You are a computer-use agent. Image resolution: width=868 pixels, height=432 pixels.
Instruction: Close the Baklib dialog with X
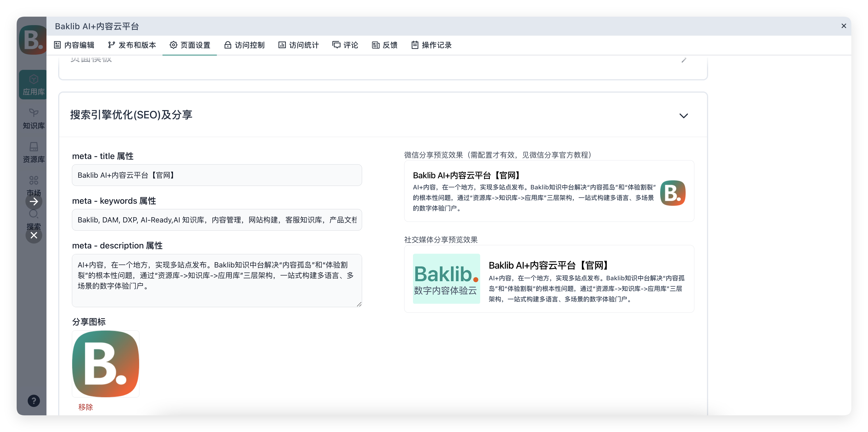(x=843, y=26)
